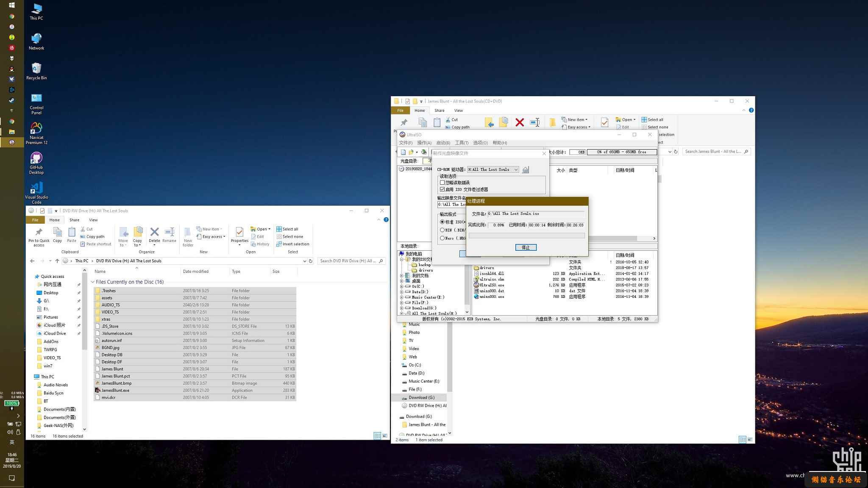The height and width of the screenshot is (488, 868).
Task: Switch DVD Explorer to large icons view
Action: tap(385, 436)
